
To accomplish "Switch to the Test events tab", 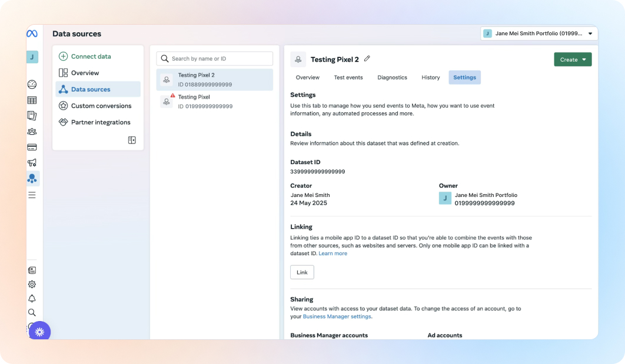I will 348,77.
